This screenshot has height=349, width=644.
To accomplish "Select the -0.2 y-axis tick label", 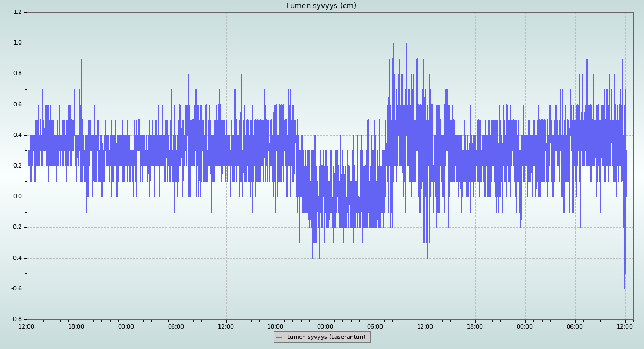I will tap(17, 227).
